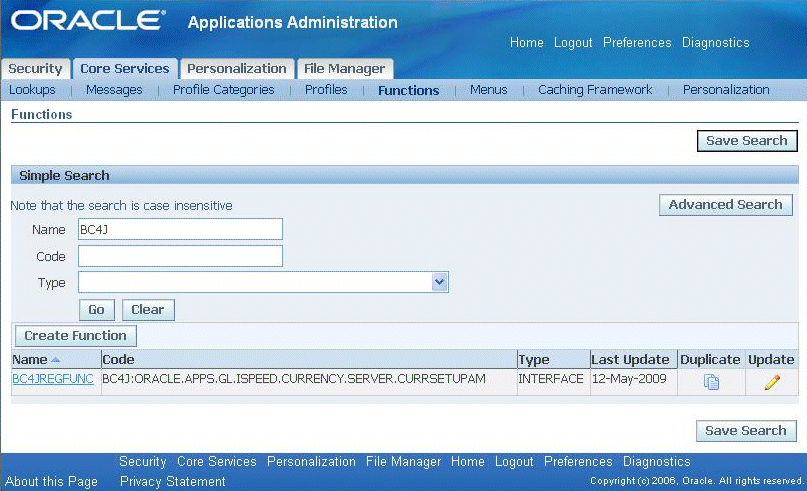Viewport: 807px width, 491px height.
Task: Open the Type dropdown list
Action: [x=440, y=282]
